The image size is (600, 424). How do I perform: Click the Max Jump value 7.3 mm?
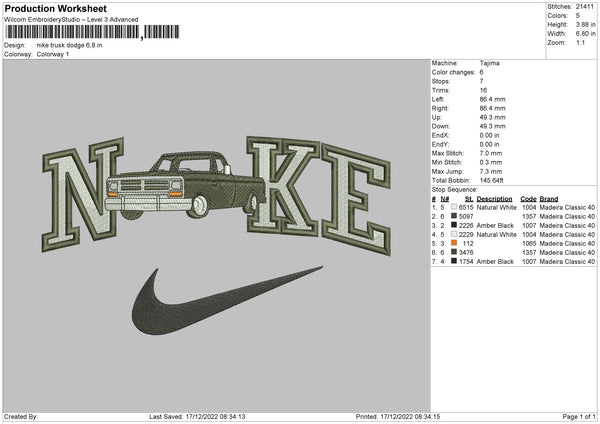point(491,171)
